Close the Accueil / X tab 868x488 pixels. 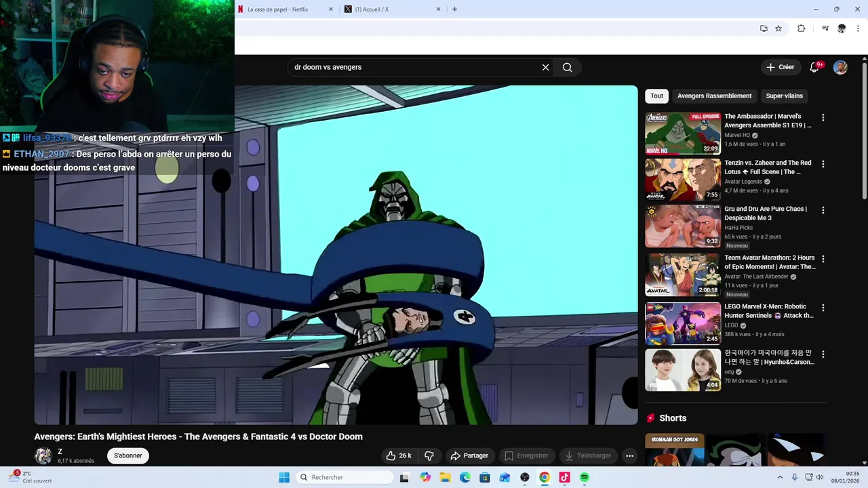coord(438,9)
